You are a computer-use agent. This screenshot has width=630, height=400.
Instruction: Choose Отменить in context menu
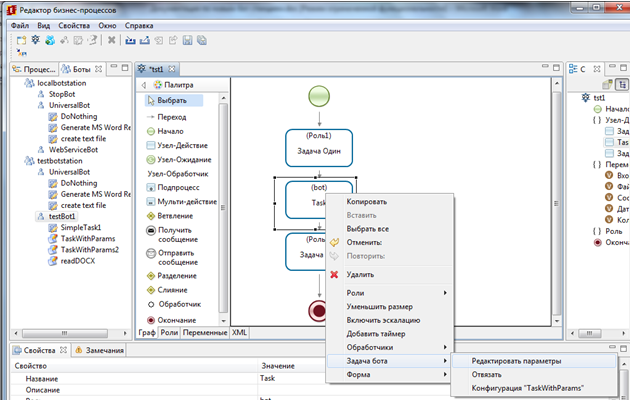(364, 243)
